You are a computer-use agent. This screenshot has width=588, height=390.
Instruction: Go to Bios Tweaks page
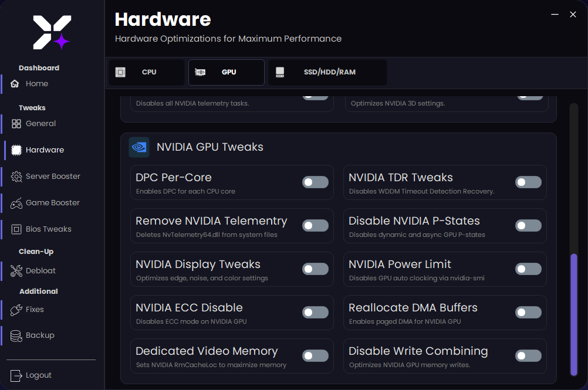pyautogui.click(x=48, y=229)
